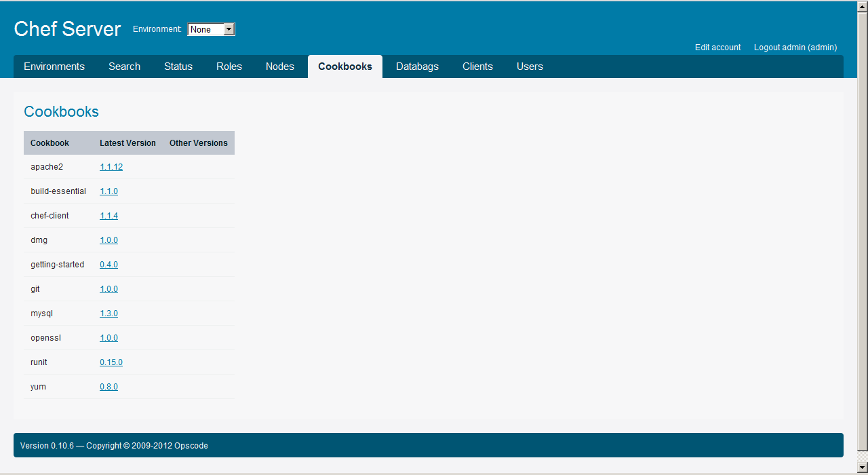Select the Cookbooks tab
The image size is (868, 475).
345,66
